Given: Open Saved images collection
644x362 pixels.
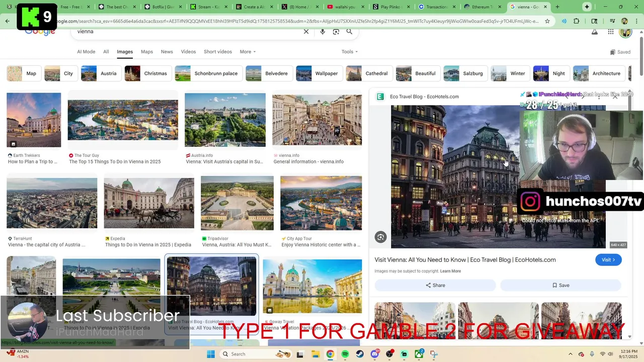Looking at the screenshot, I should point(620,52).
